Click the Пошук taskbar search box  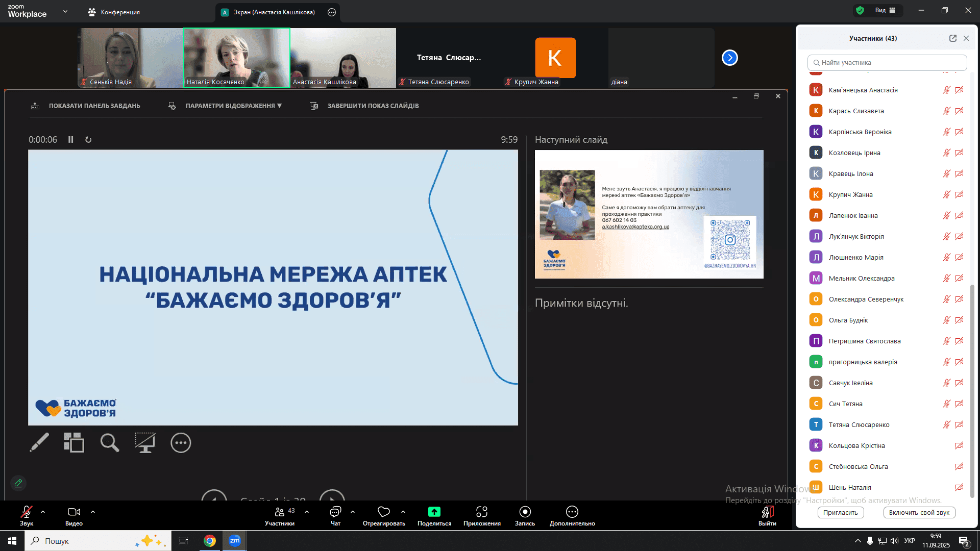(x=98, y=541)
